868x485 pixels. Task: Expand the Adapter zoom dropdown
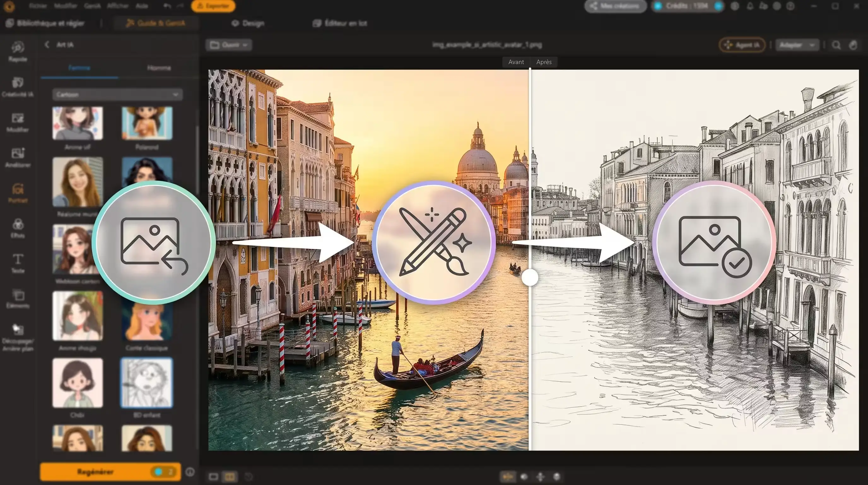point(797,45)
